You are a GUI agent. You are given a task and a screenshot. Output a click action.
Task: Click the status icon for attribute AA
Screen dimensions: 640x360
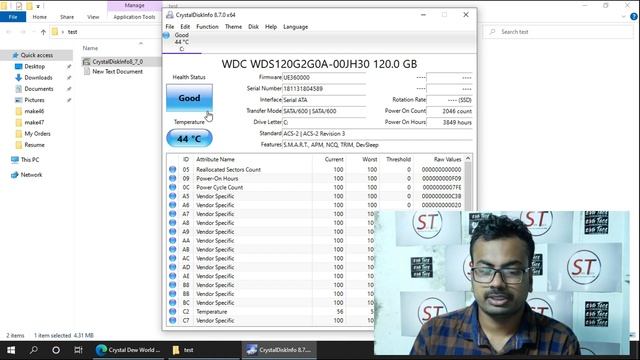pyautogui.click(x=173, y=240)
